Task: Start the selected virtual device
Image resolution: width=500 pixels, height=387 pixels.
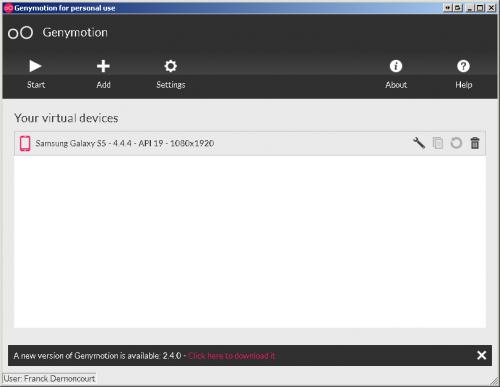Action: [36, 74]
